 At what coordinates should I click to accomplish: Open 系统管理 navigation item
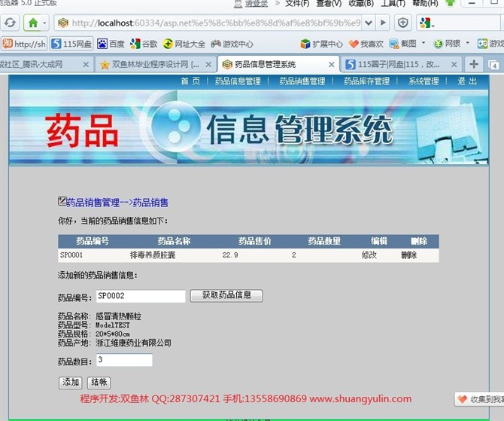point(424,81)
